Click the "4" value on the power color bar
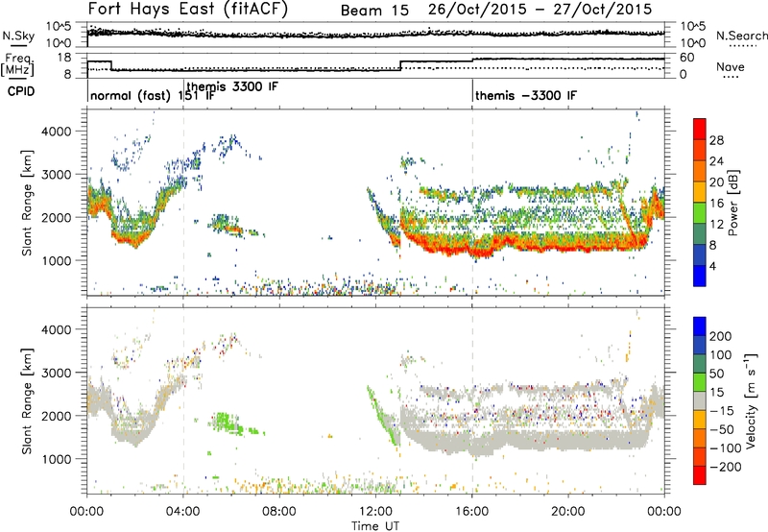This screenshot has height=532, width=768. click(x=712, y=266)
